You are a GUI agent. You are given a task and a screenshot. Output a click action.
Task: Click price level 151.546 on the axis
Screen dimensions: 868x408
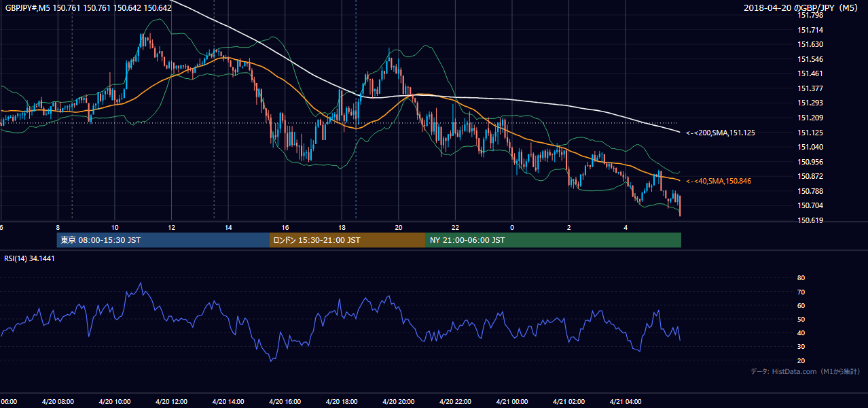tap(810, 59)
